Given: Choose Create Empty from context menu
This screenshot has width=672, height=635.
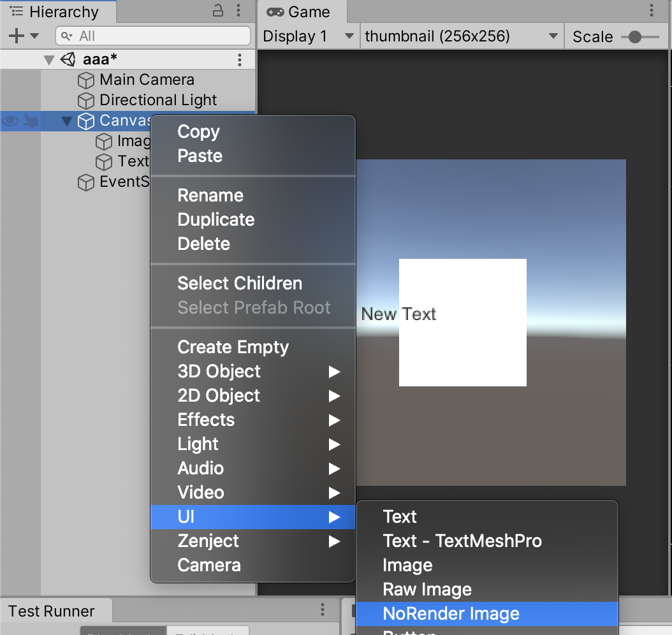Looking at the screenshot, I should [x=253, y=347].
